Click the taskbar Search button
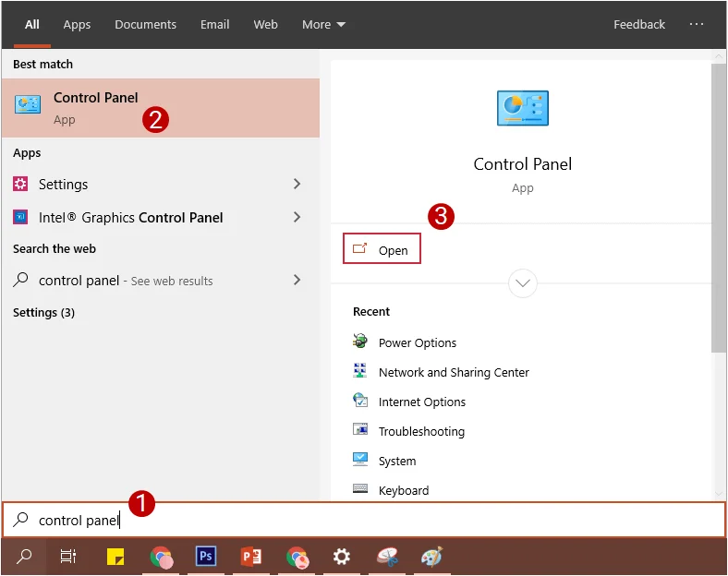The width and height of the screenshot is (728, 576). pos(24,557)
